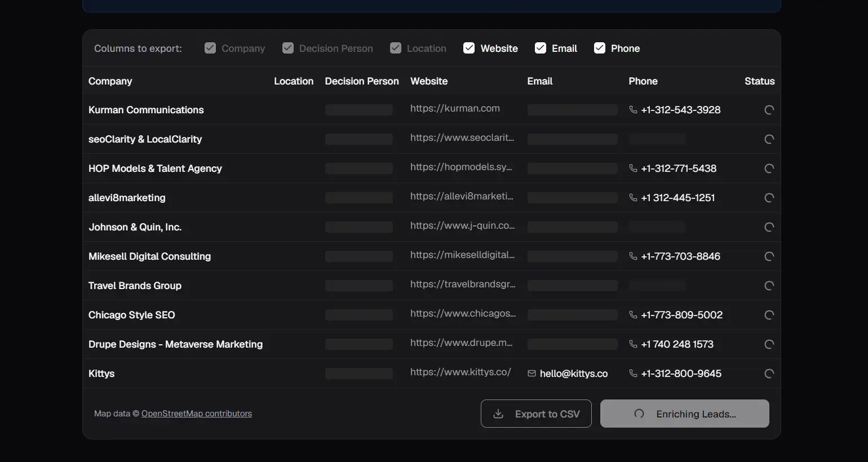868x462 pixels.
Task: Click status spinner for Mikesell Digital Consulting
Action: (x=769, y=256)
